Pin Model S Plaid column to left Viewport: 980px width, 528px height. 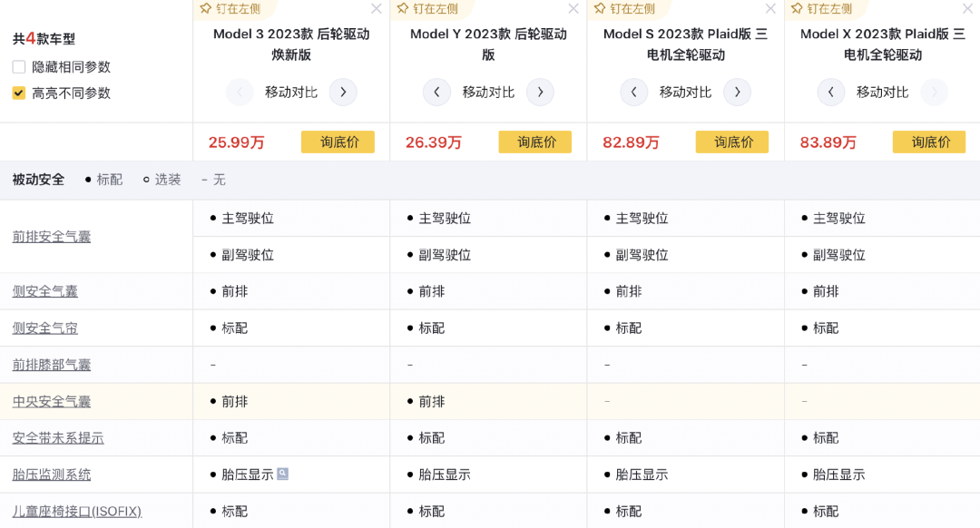pyautogui.click(x=623, y=9)
